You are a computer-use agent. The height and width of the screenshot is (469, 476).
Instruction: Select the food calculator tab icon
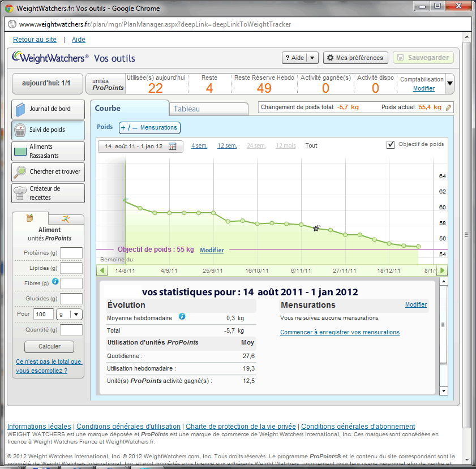30,218
